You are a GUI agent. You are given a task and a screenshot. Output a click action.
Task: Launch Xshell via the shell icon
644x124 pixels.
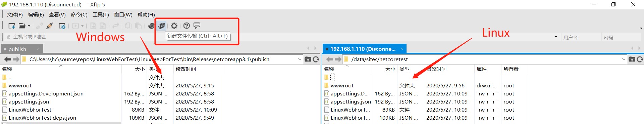pyautogui.click(x=151, y=26)
